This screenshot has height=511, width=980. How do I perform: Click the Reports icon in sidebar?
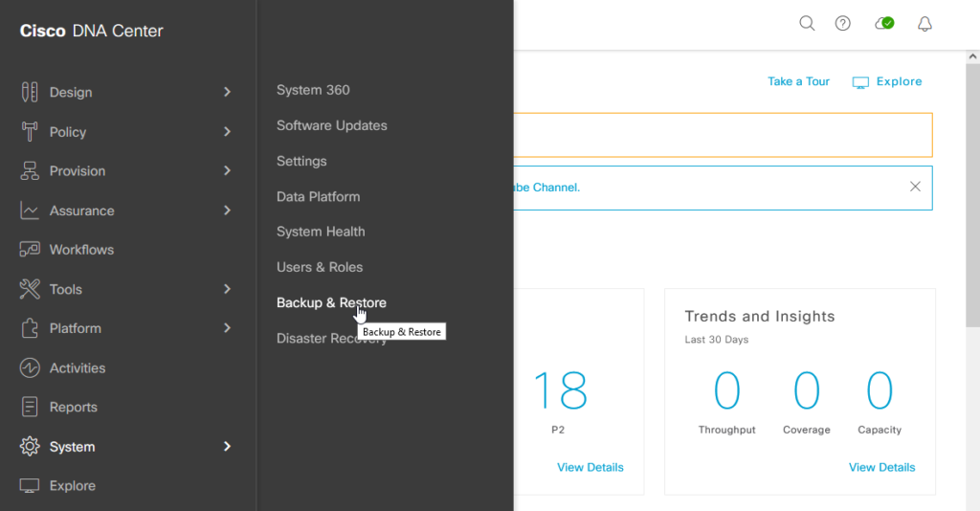pyautogui.click(x=31, y=407)
